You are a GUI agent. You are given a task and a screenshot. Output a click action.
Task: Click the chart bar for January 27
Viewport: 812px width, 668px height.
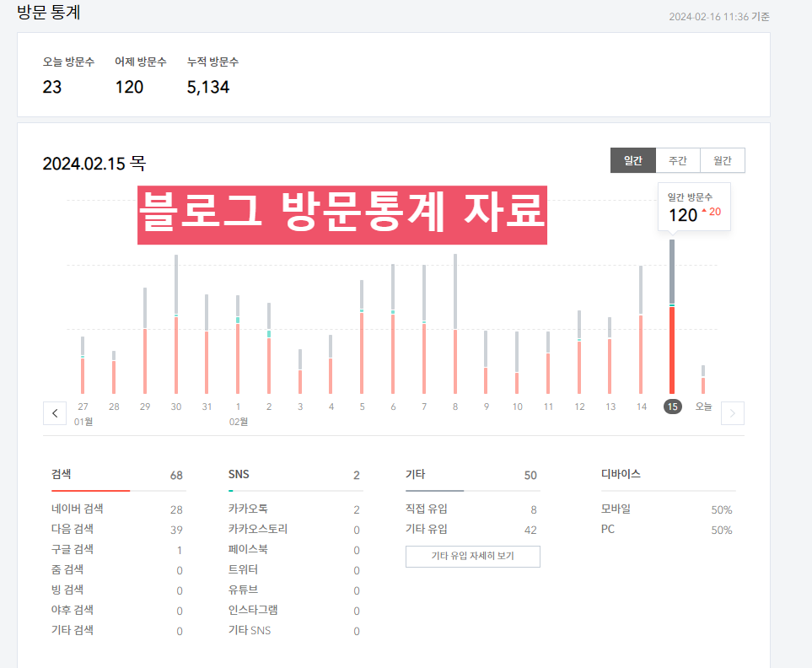click(82, 363)
